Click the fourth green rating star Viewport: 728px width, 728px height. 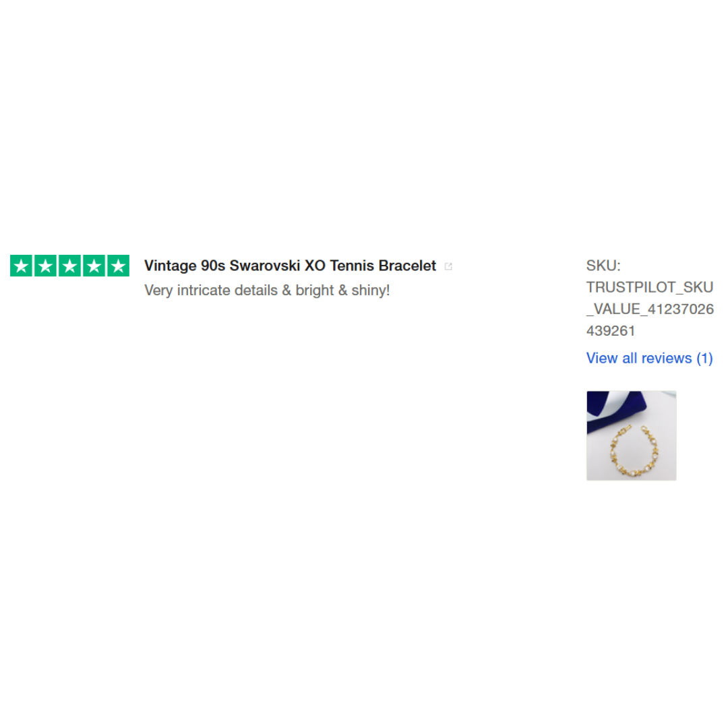(94, 266)
